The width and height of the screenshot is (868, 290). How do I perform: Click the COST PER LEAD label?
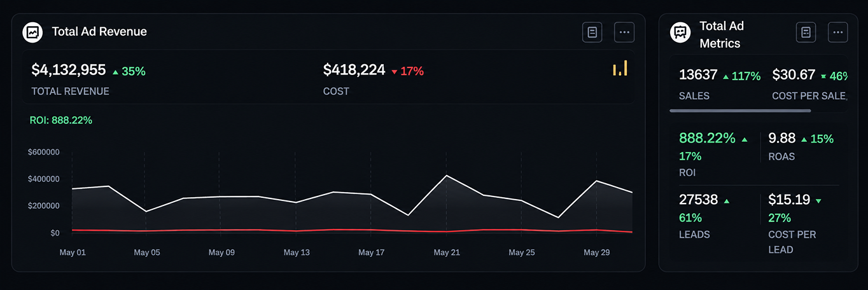(x=792, y=242)
